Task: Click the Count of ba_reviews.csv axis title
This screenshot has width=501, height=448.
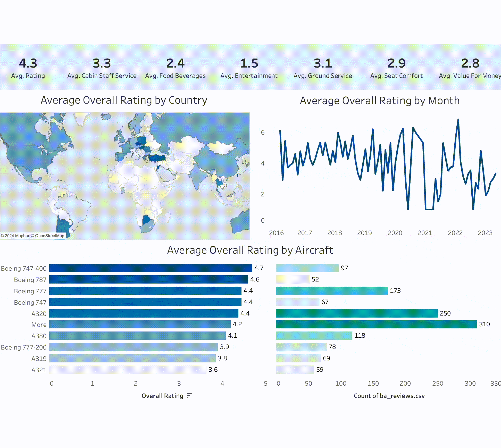Action: pyautogui.click(x=389, y=396)
